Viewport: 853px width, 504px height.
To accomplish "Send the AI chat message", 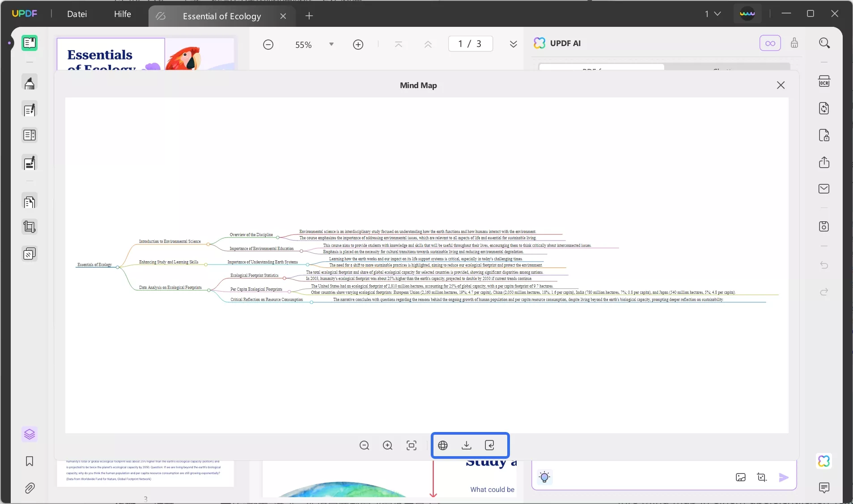I will [x=784, y=477].
